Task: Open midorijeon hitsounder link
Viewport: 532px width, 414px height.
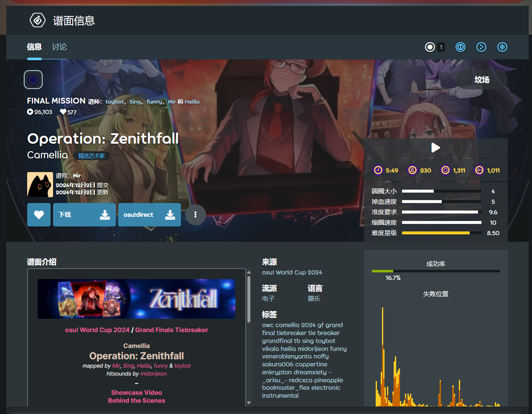Action: [x=153, y=374]
